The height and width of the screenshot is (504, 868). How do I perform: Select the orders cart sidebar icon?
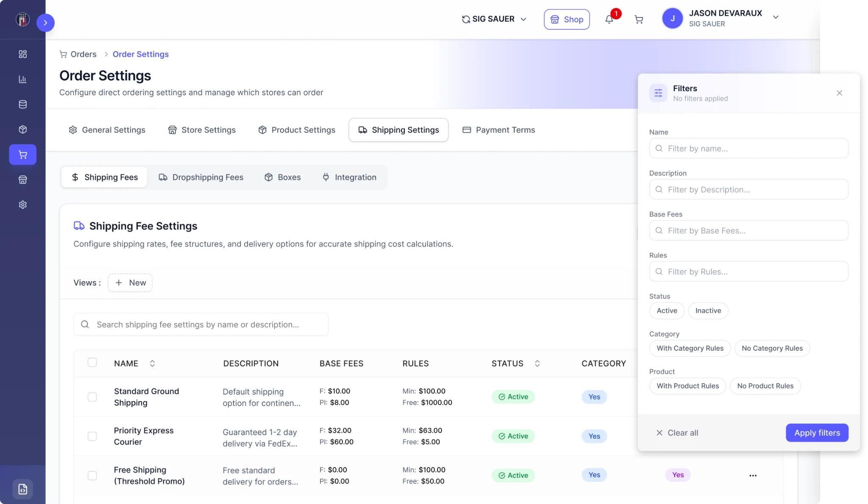[x=23, y=154]
